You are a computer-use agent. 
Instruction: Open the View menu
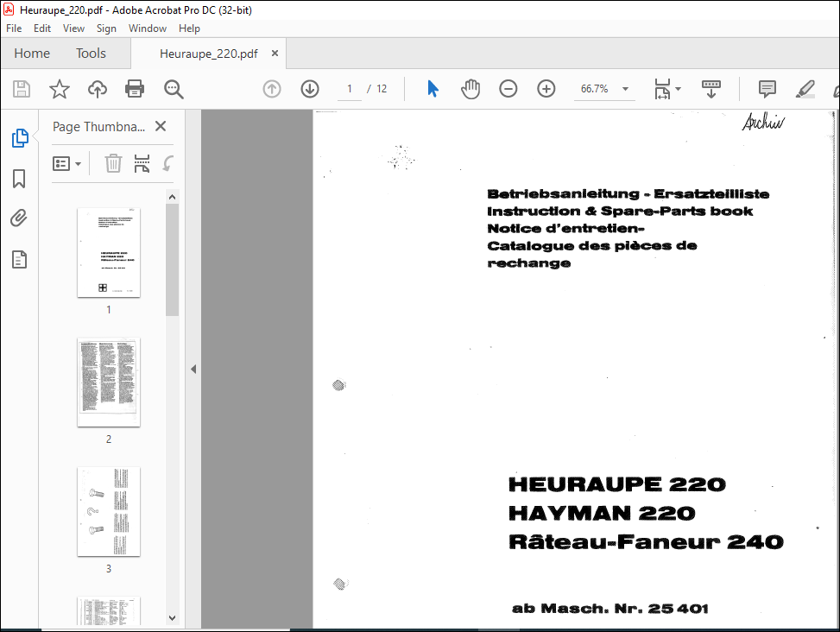tap(73, 28)
